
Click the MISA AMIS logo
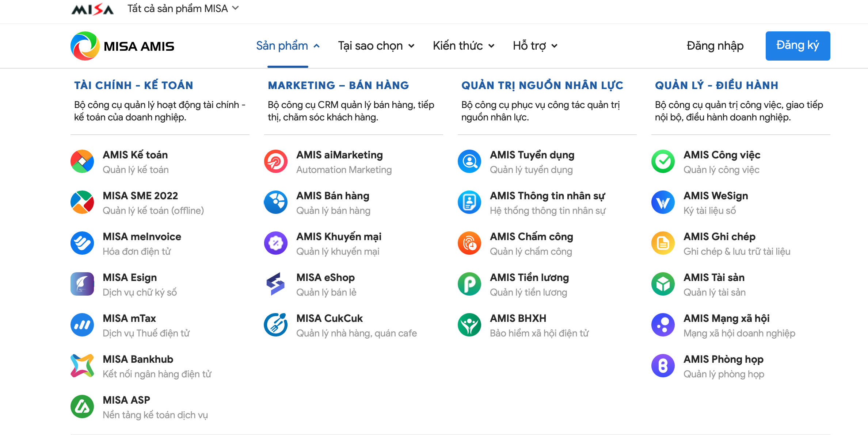tap(122, 46)
